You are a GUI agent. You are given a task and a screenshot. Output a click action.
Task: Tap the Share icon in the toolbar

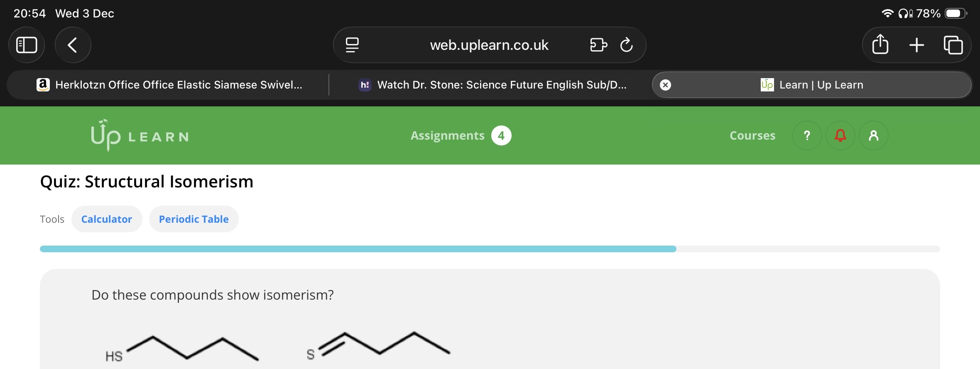point(880,45)
